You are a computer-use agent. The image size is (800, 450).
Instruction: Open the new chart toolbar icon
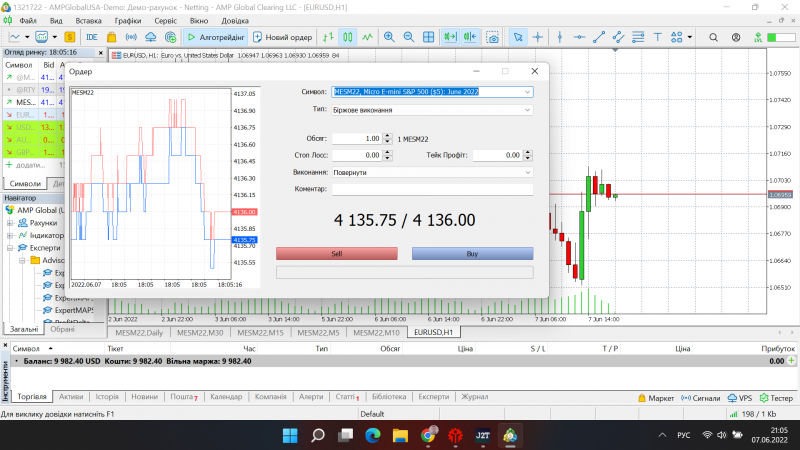tap(15, 37)
